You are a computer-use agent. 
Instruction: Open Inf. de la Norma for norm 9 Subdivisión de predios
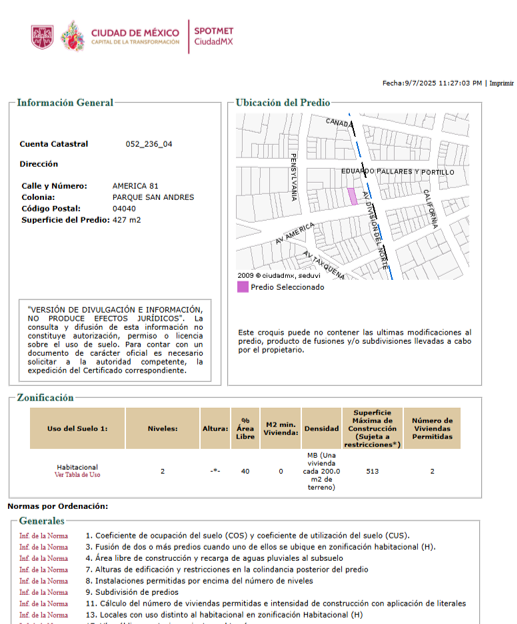point(43,592)
